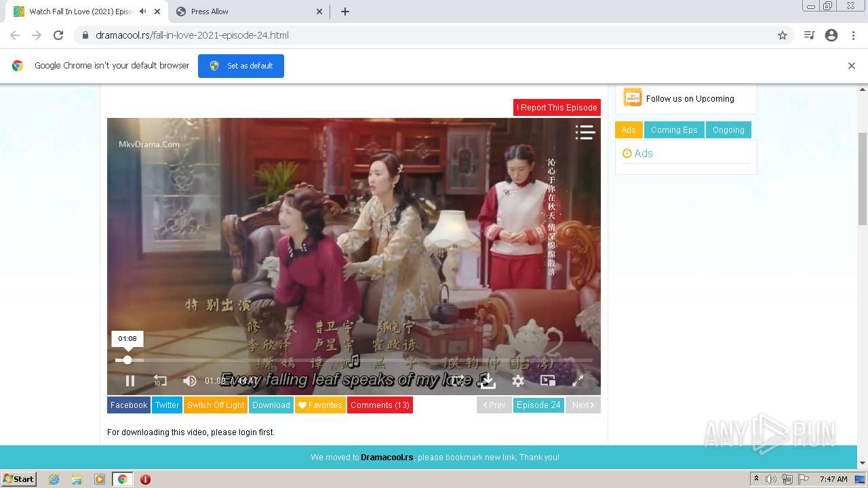Dismiss the default browser notification bar
This screenshot has width=868, height=488.
[x=852, y=66]
